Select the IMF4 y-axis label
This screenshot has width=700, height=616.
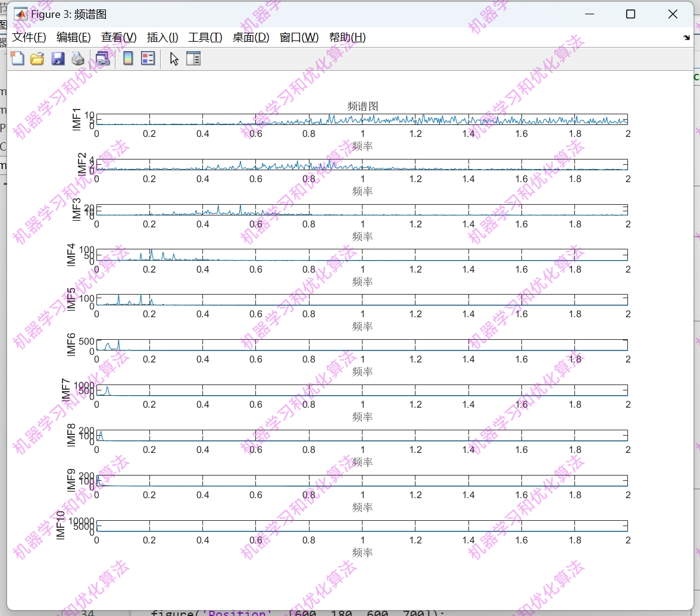click(71, 255)
